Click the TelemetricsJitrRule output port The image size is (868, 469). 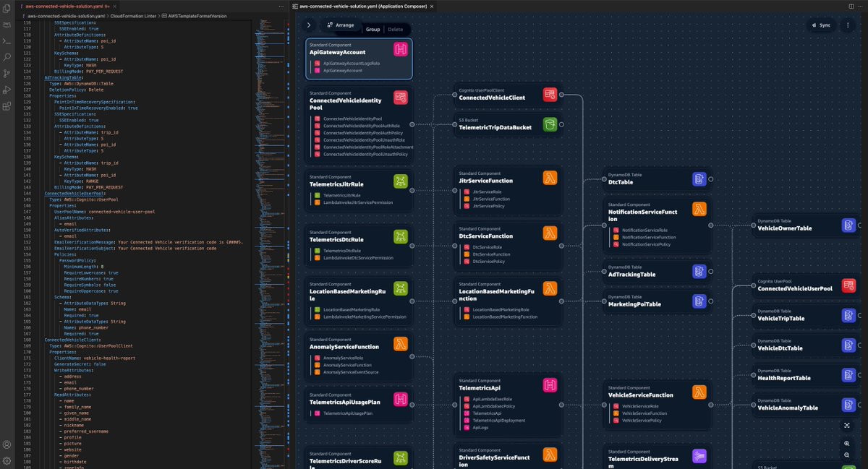coord(412,191)
